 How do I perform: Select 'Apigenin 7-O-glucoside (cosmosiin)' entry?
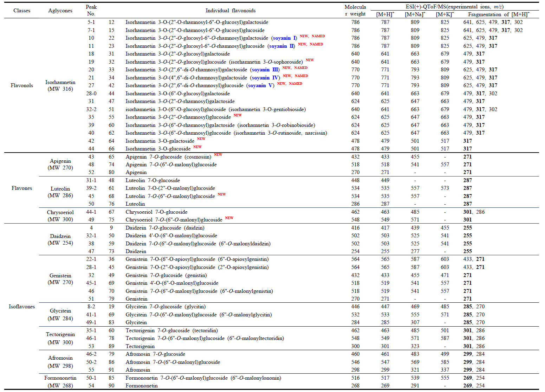[x=169, y=157]
